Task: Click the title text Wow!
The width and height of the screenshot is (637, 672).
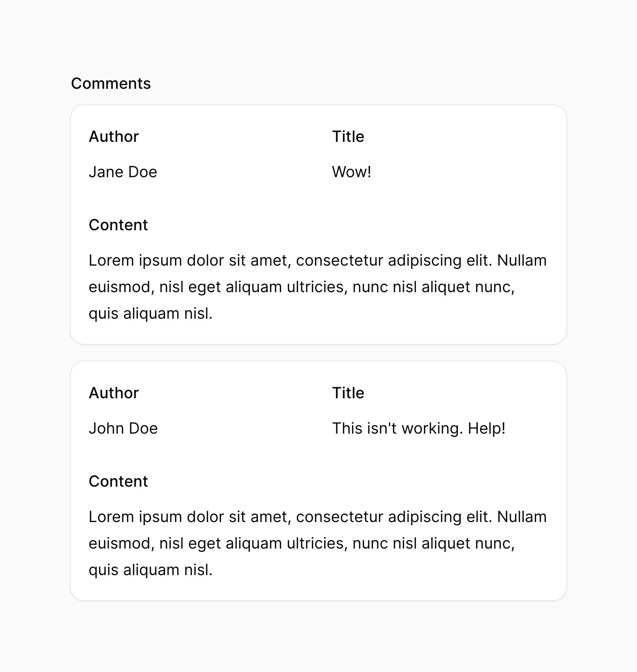Action: point(352,172)
